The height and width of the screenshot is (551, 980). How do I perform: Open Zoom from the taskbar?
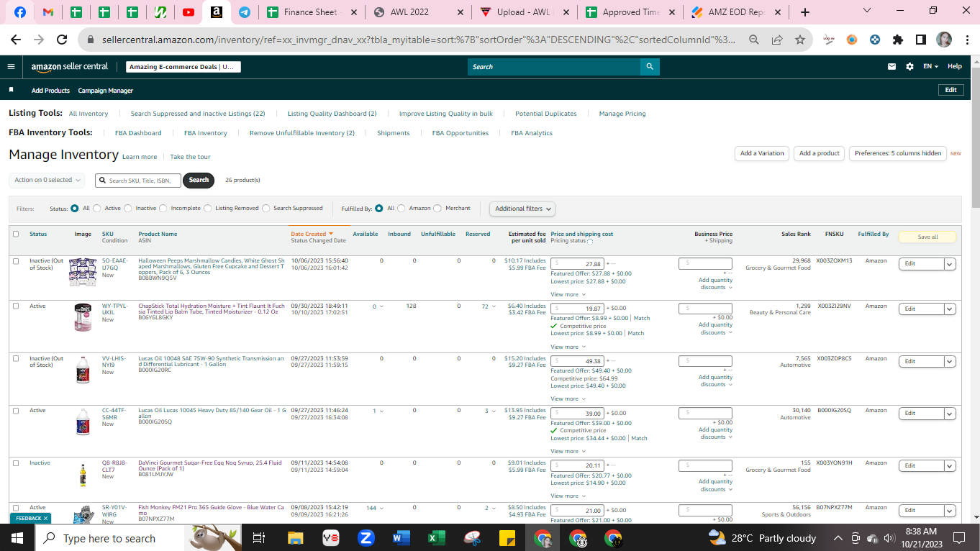(x=366, y=538)
